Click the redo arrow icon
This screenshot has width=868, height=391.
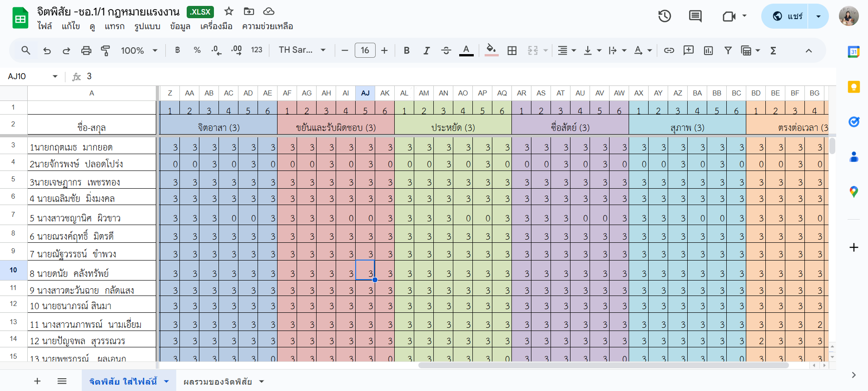(66, 50)
